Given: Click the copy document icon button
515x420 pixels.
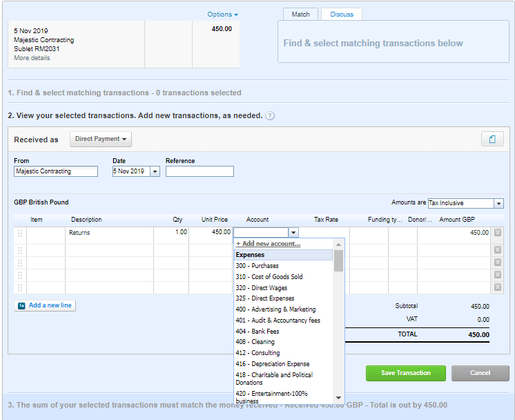Looking at the screenshot, I should (x=492, y=139).
